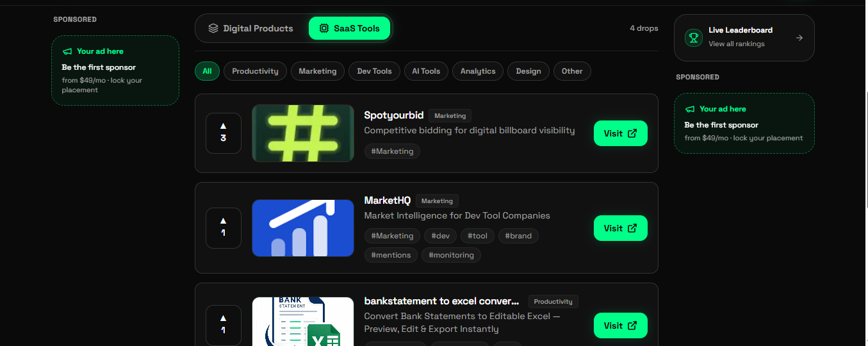Filter drops by Design

click(528, 71)
